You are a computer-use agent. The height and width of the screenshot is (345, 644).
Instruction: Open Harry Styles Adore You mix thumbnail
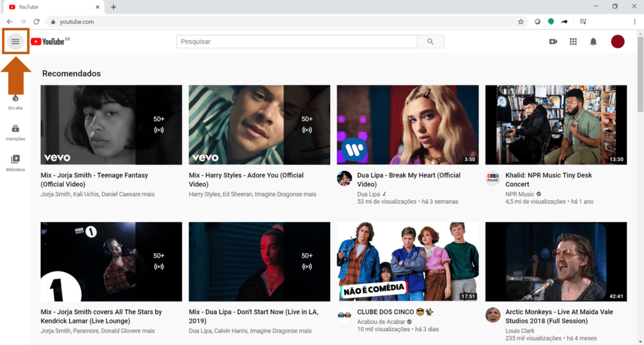(x=260, y=125)
